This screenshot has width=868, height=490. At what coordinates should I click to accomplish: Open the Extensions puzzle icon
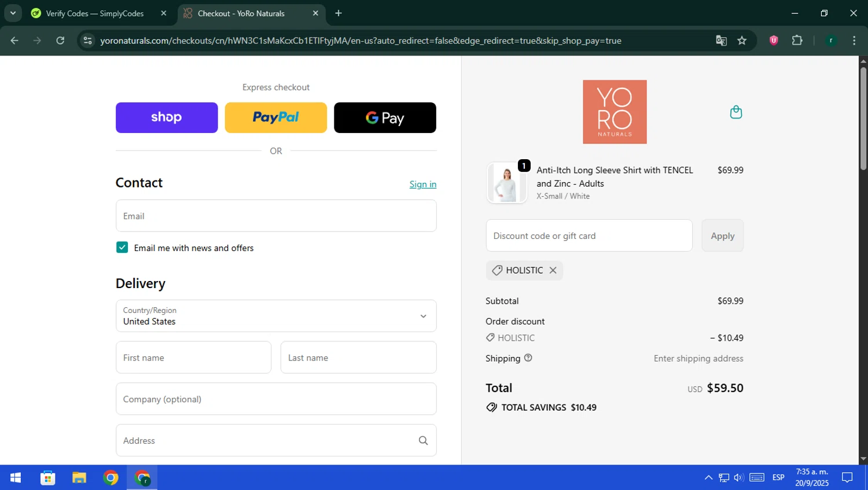tap(797, 40)
